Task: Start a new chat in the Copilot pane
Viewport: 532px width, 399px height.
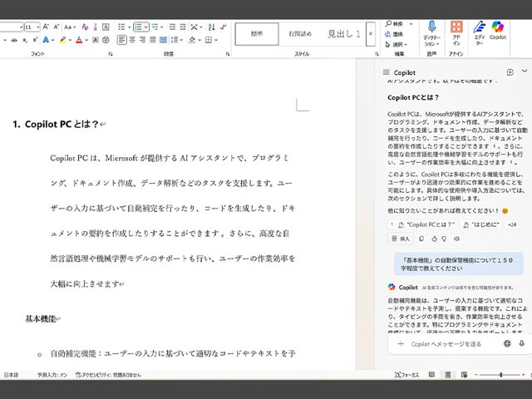Action: 510,72
